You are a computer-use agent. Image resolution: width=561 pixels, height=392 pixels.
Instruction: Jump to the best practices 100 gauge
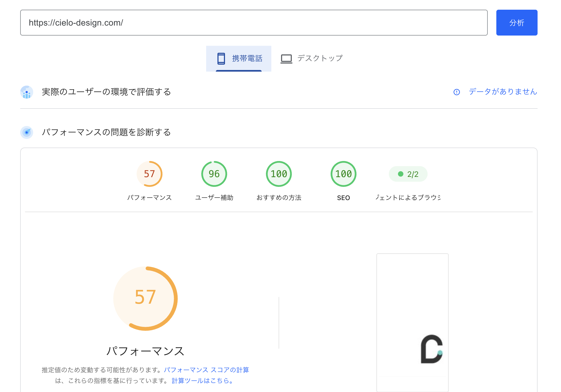click(279, 174)
